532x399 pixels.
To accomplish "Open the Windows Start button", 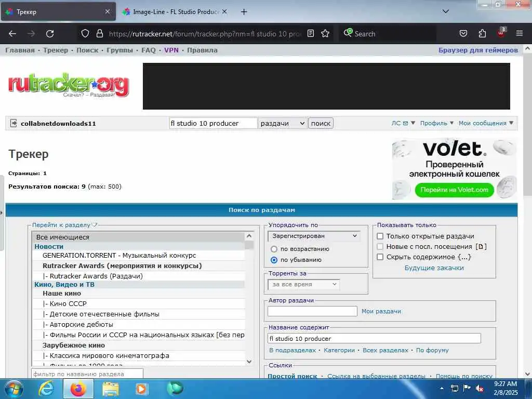I will pos(14,389).
